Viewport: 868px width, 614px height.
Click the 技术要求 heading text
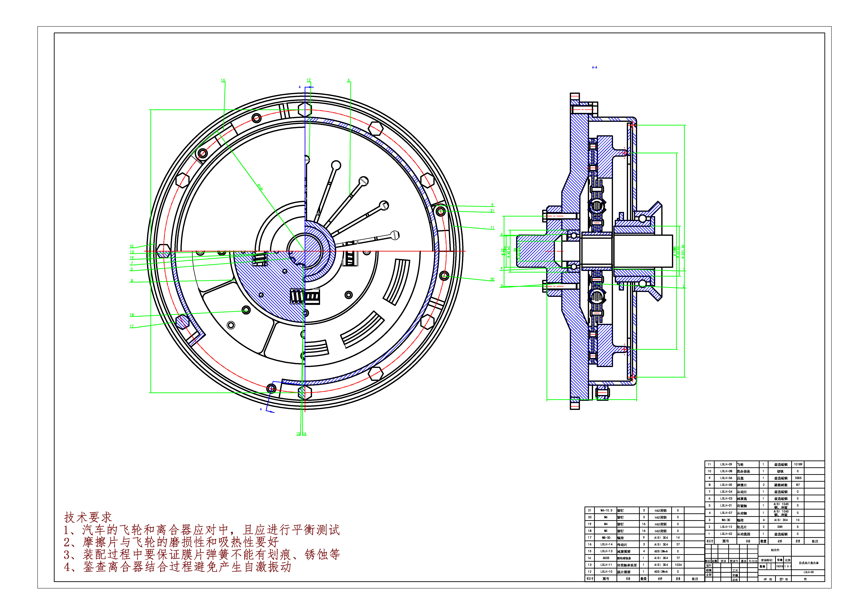click(x=88, y=517)
